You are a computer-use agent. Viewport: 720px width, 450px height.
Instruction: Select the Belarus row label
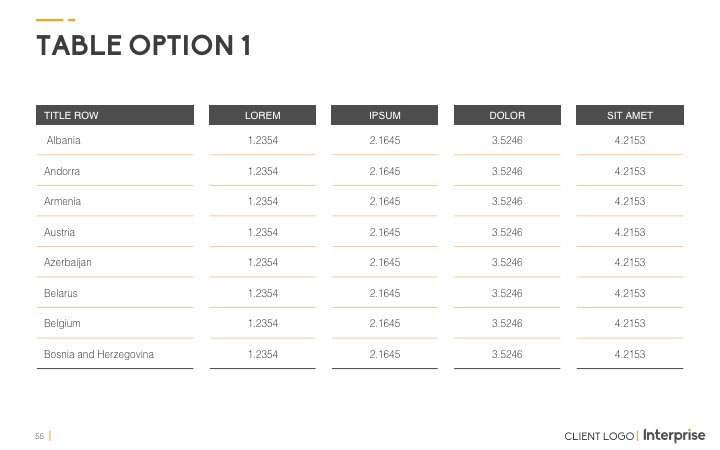(x=61, y=294)
